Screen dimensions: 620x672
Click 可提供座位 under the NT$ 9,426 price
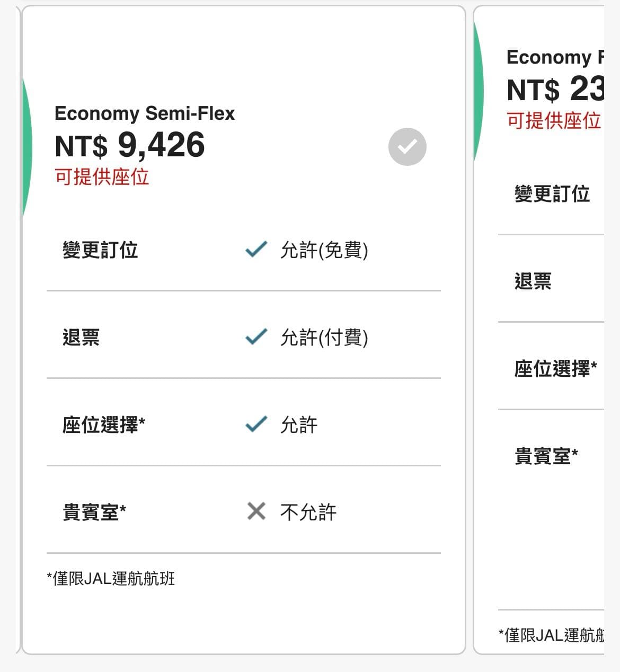coord(102,177)
